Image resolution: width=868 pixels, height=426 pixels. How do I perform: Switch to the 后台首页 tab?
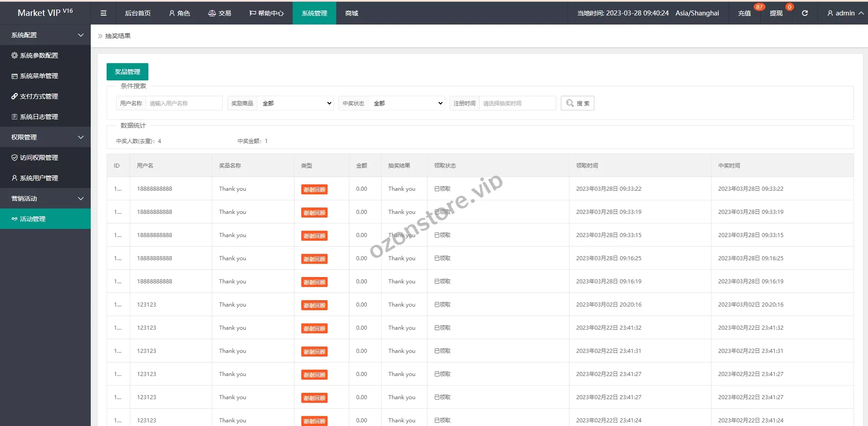tap(138, 13)
